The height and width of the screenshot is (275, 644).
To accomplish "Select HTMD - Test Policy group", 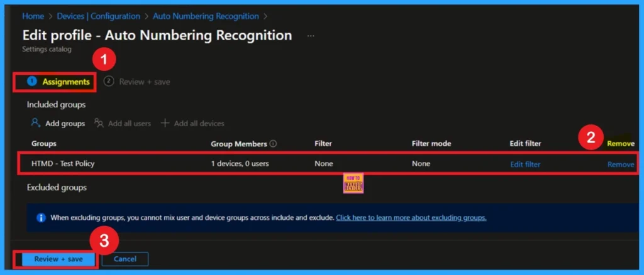I will click(x=63, y=163).
